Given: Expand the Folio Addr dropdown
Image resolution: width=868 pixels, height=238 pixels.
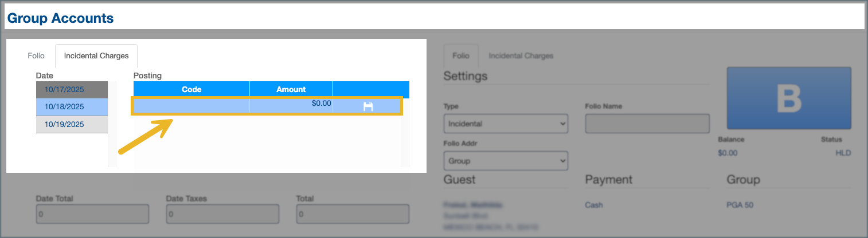Looking at the screenshot, I should [506, 161].
